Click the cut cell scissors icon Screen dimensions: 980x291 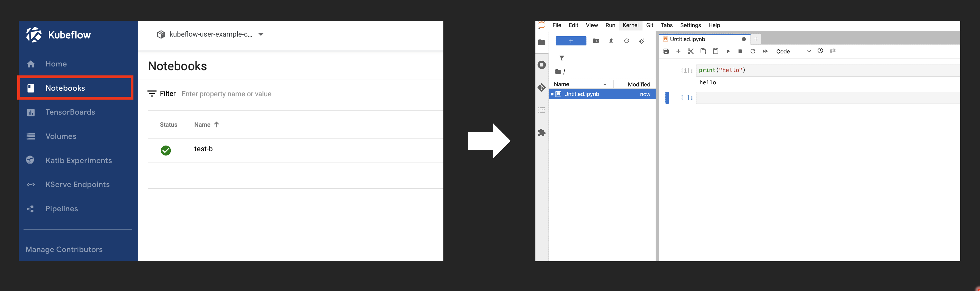(x=690, y=51)
